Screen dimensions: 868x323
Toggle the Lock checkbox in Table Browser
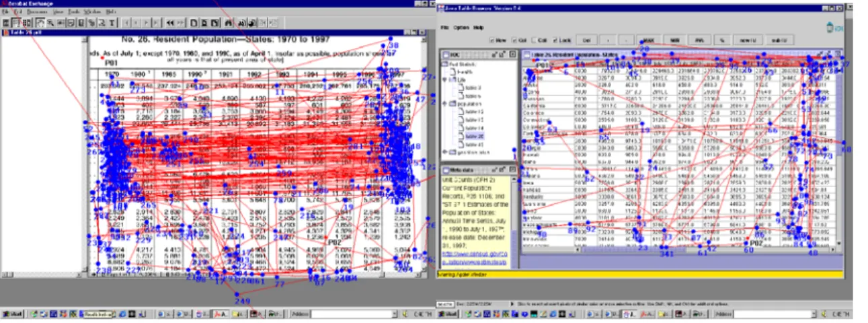click(555, 40)
